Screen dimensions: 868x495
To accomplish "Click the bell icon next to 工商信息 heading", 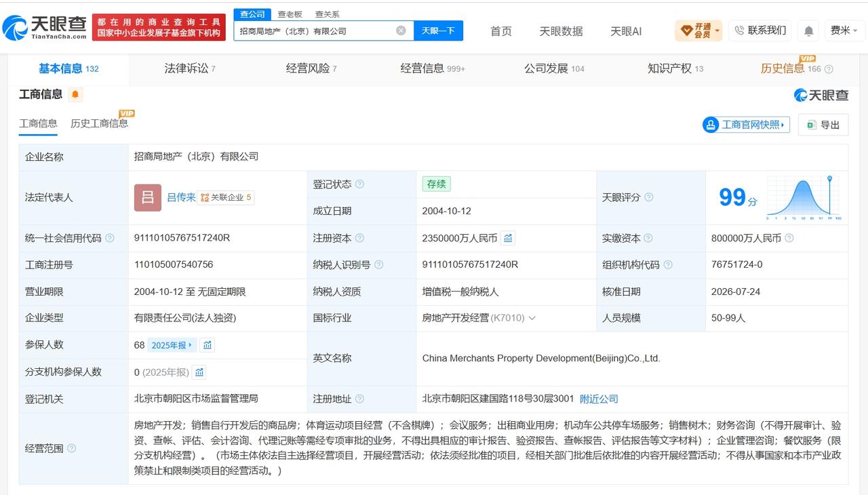I will (75, 95).
